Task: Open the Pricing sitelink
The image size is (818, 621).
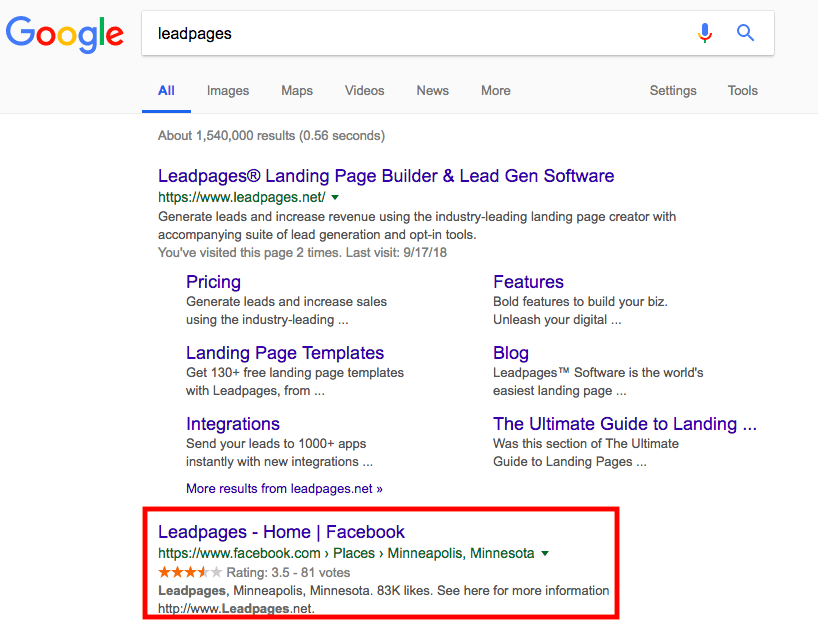Action: point(213,282)
